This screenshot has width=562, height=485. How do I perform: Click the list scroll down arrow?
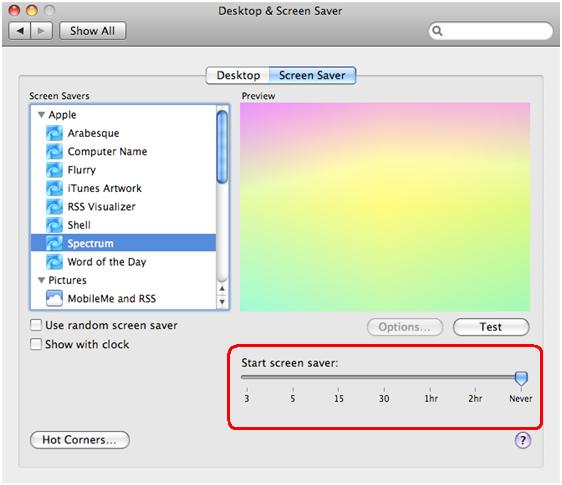click(x=222, y=302)
